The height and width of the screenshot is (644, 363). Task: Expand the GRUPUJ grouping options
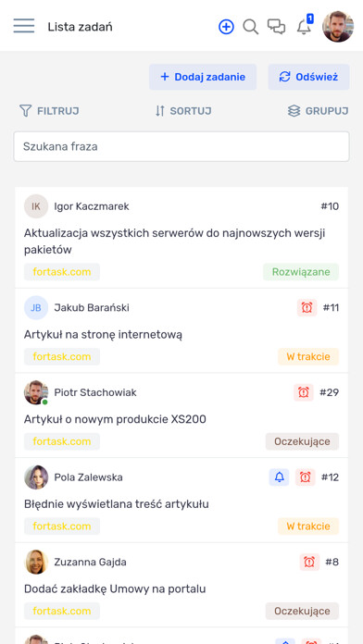point(318,111)
